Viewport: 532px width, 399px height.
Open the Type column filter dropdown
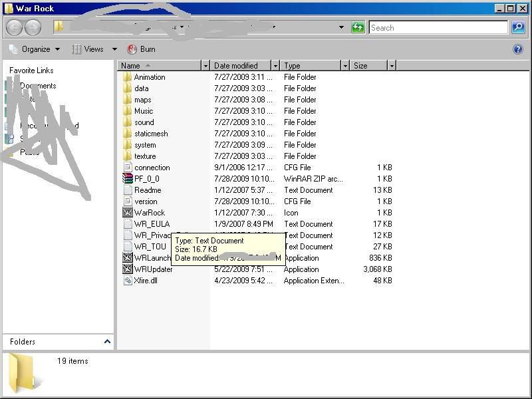point(345,65)
